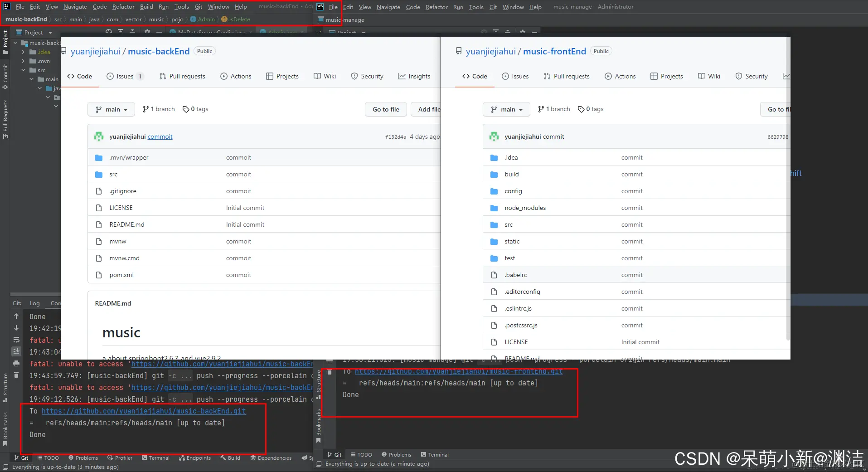The width and height of the screenshot is (868, 472).
Task: Toggle the Structure stripe button in the music-manage IDE
Action: point(319,384)
